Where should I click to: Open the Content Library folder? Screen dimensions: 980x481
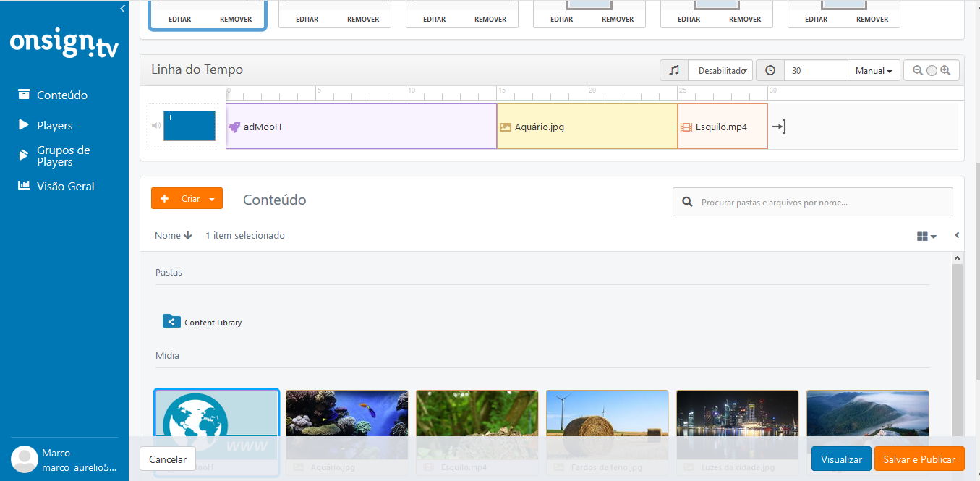point(203,322)
